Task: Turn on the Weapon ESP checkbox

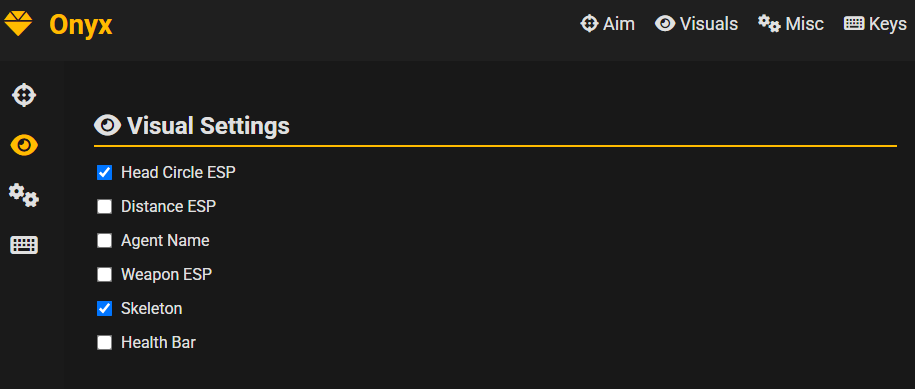Action: 104,275
